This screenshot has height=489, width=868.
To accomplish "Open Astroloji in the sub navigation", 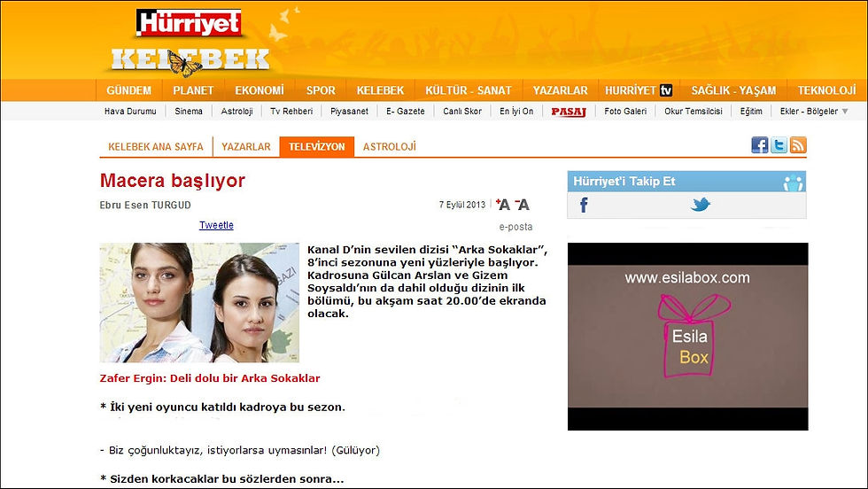I will [x=236, y=112].
